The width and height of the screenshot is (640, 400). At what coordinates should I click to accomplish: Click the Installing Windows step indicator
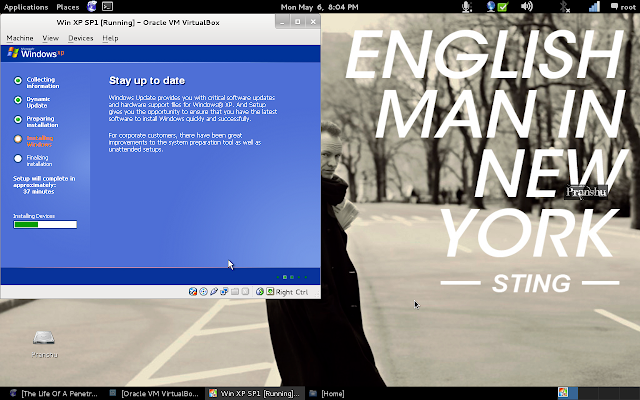(18, 139)
